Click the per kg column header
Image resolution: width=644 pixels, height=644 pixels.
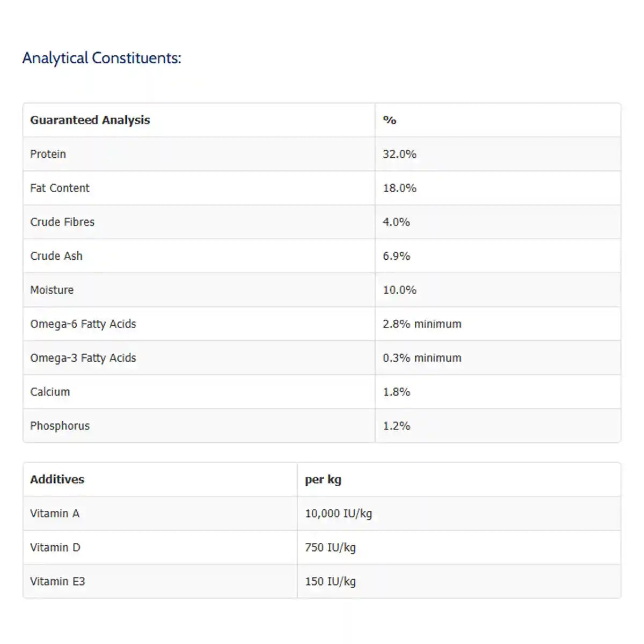pos(323,479)
